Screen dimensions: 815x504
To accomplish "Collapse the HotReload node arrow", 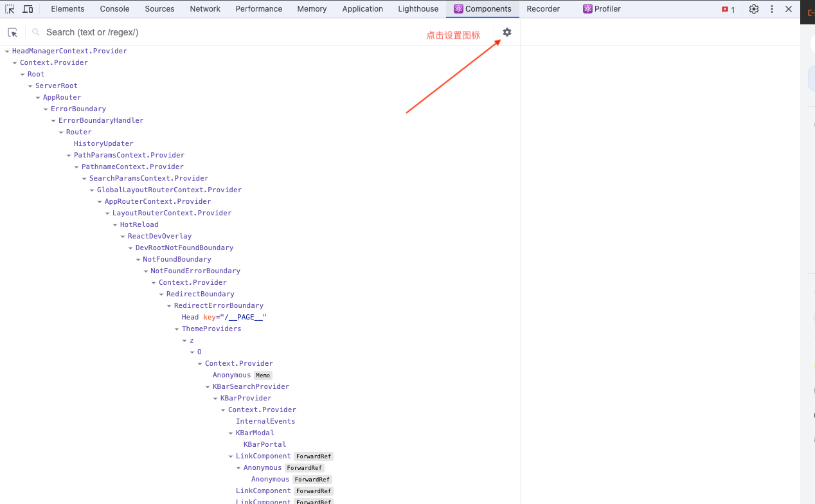I will point(115,225).
